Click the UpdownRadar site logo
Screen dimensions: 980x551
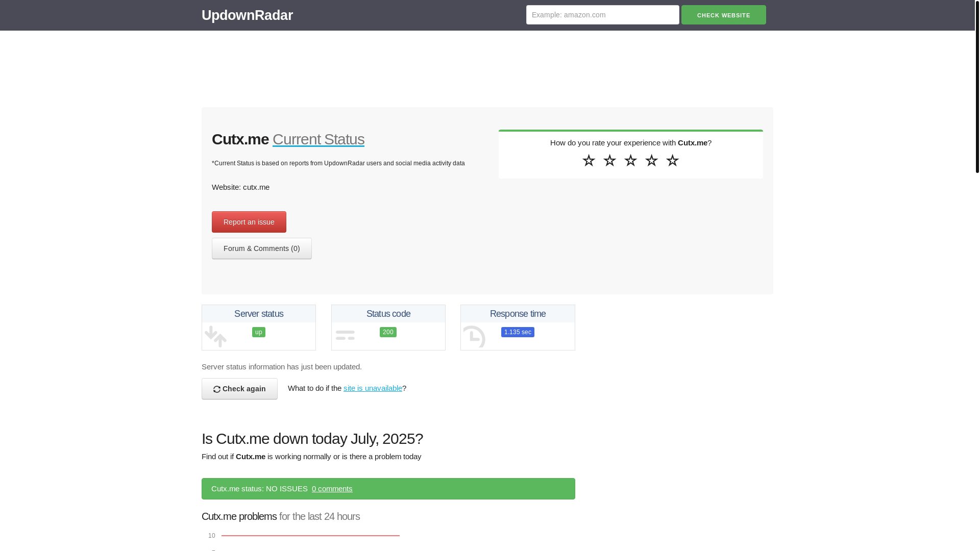point(247,15)
